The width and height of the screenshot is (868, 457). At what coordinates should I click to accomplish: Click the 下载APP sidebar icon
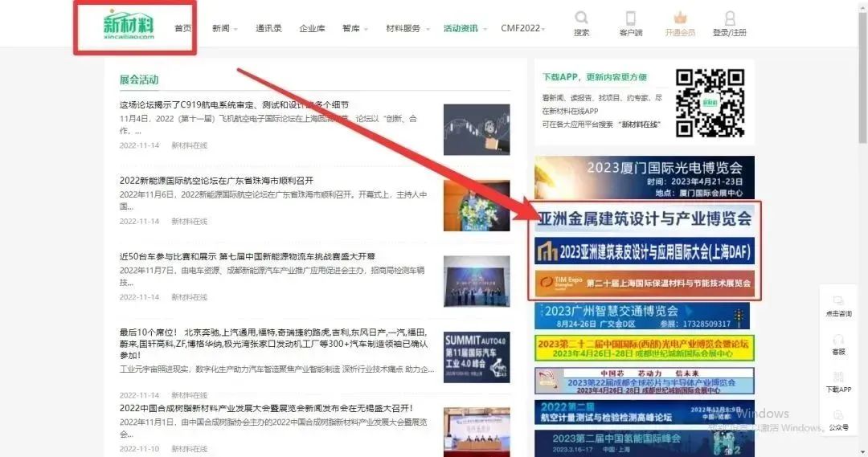[838, 377]
